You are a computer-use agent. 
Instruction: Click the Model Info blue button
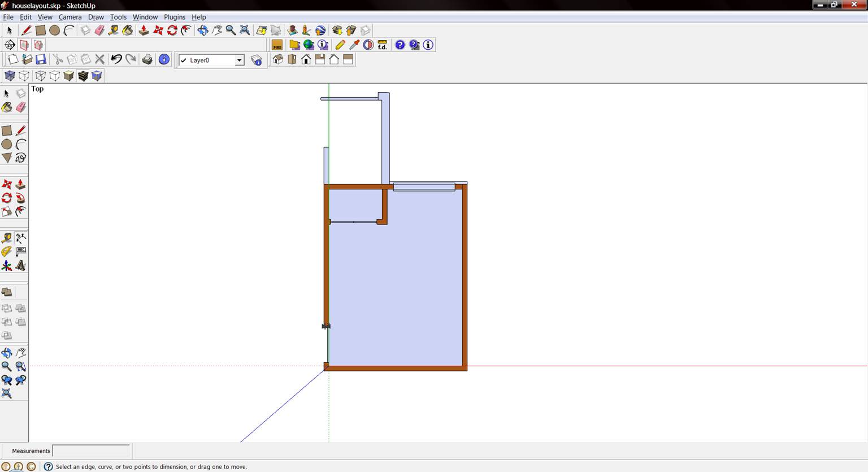164,59
